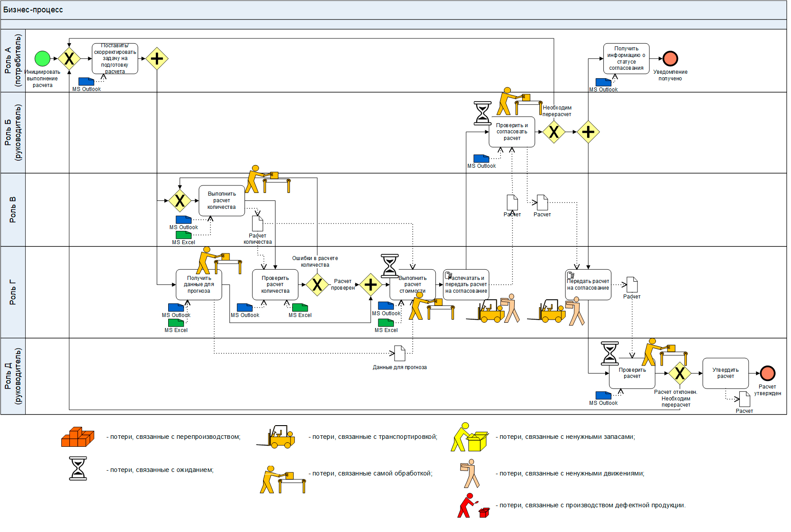Click the 'Бизнес-процесс' pool title bar

393,10
